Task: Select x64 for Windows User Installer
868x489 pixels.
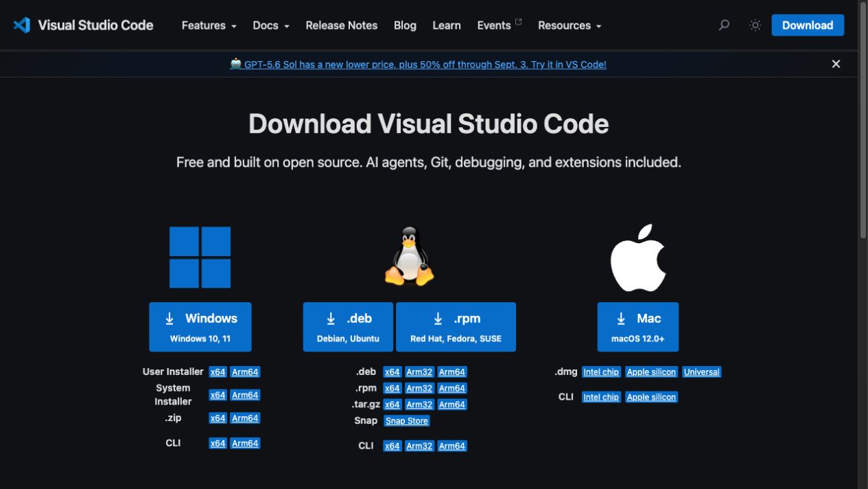Action: click(218, 372)
